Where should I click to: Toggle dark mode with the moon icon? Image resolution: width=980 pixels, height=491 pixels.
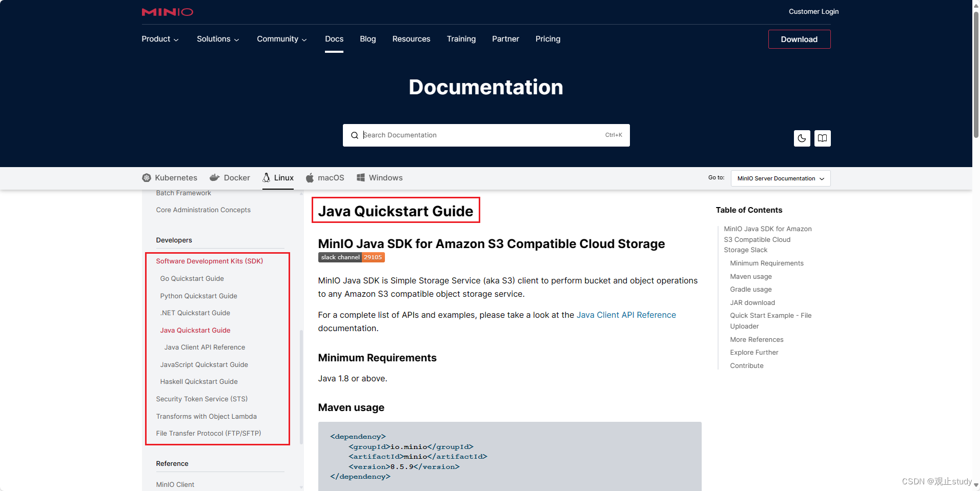[802, 138]
